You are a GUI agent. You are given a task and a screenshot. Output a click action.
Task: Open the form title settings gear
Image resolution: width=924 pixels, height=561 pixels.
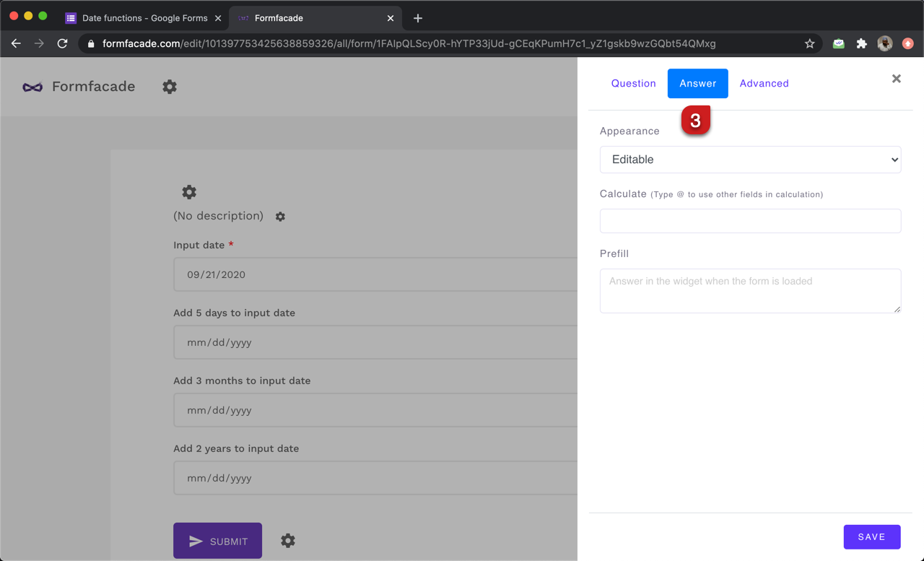click(189, 192)
